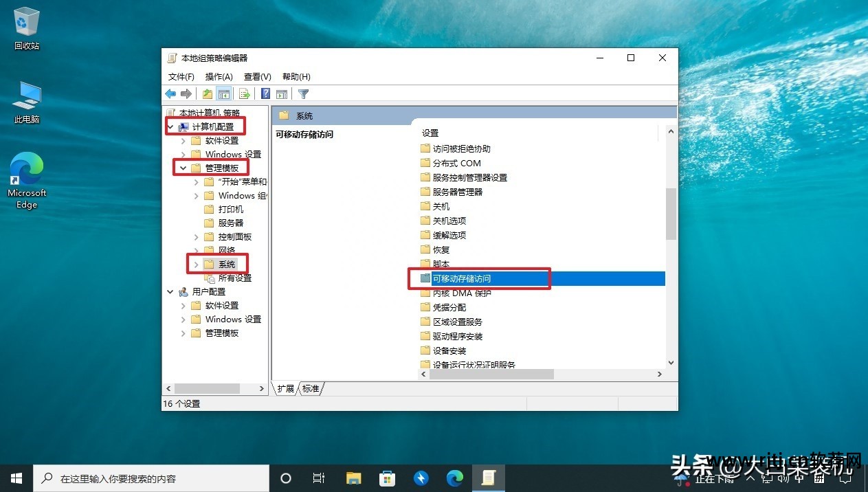Open the 操作(A) menu
868x492 pixels.
pos(219,77)
